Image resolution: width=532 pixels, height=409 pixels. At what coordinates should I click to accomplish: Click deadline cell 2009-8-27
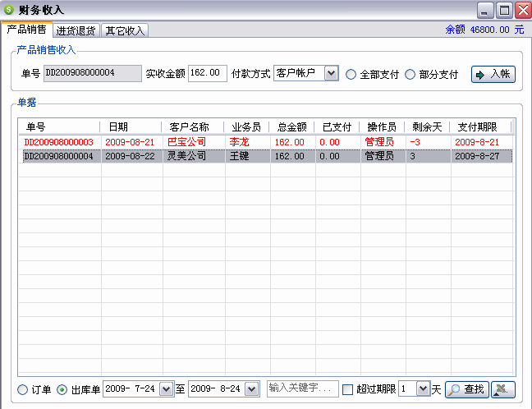coord(477,156)
